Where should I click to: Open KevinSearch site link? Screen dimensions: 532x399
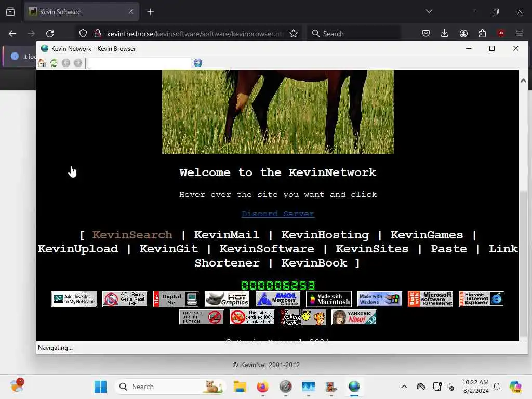point(132,235)
